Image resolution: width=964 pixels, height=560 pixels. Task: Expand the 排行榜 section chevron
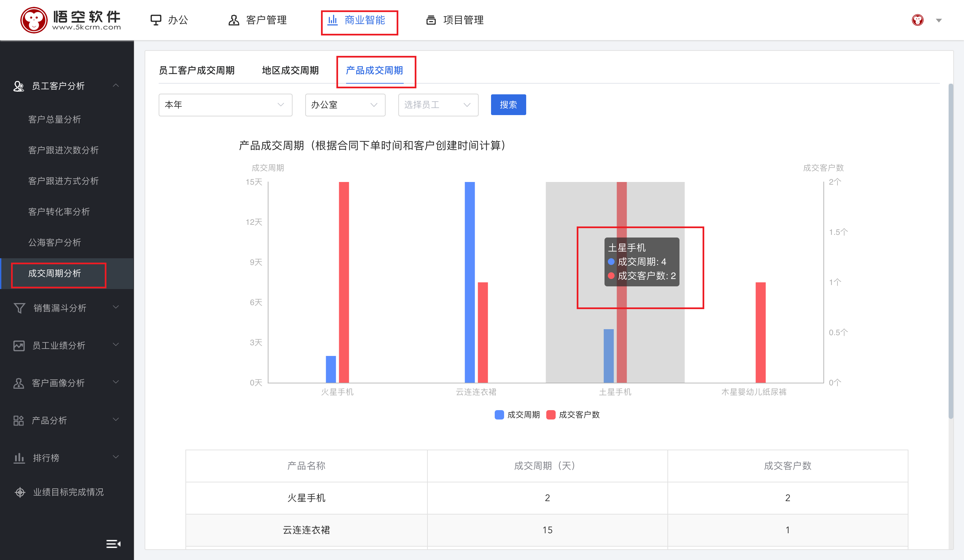116,457
